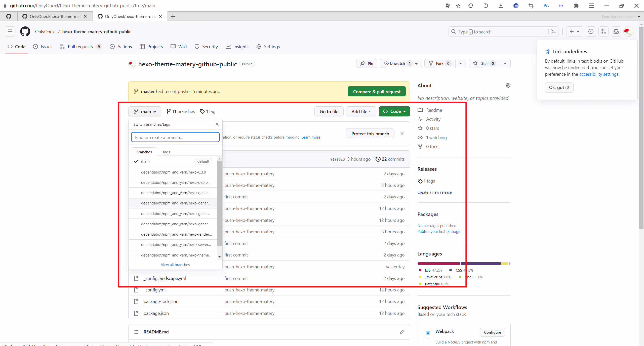Open the Issues tab

(43, 47)
